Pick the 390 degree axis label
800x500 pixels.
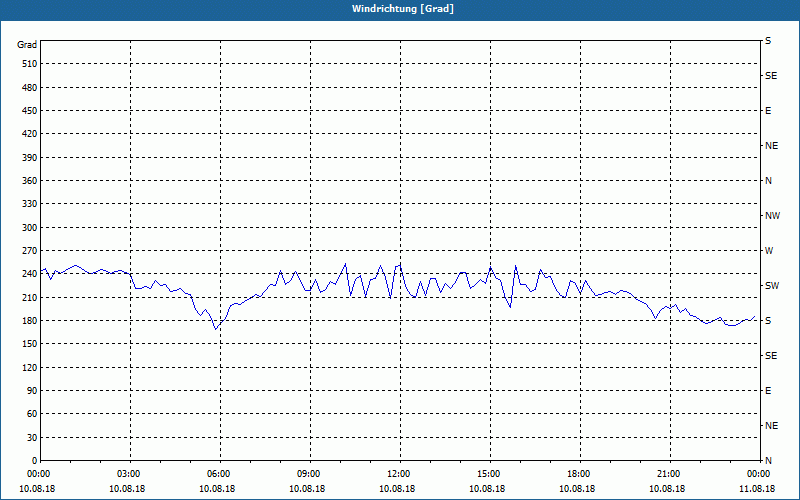[30, 158]
